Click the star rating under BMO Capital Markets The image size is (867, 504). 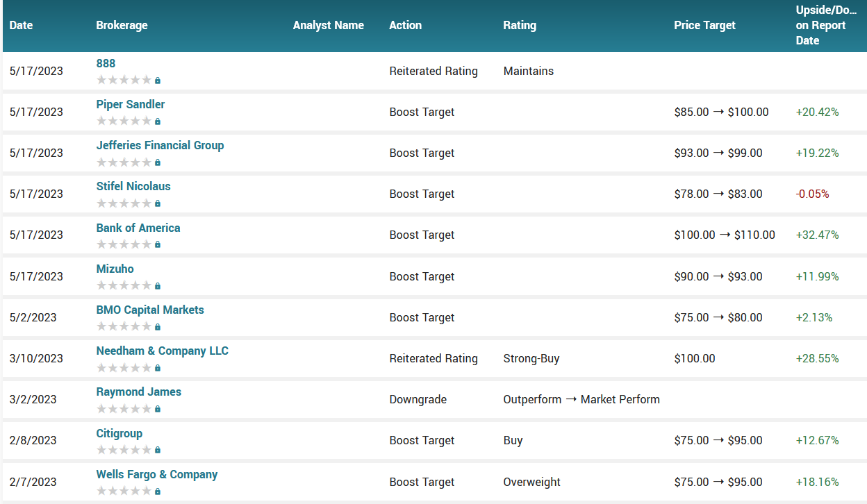click(124, 326)
